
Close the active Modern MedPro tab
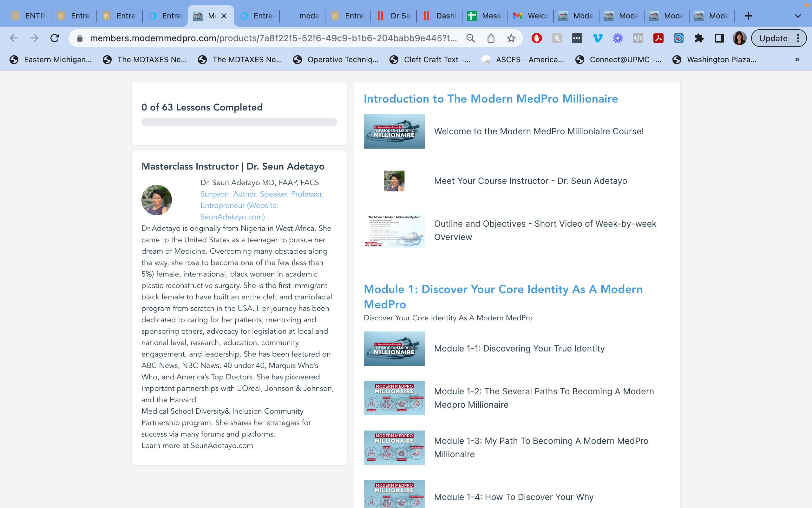(224, 16)
